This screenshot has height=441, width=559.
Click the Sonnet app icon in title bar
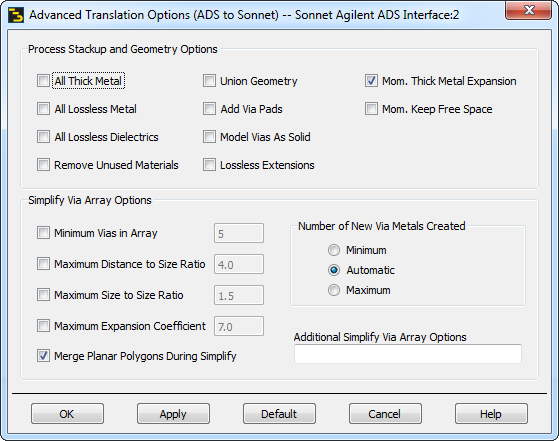pyautogui.click(x=16, y=15)
